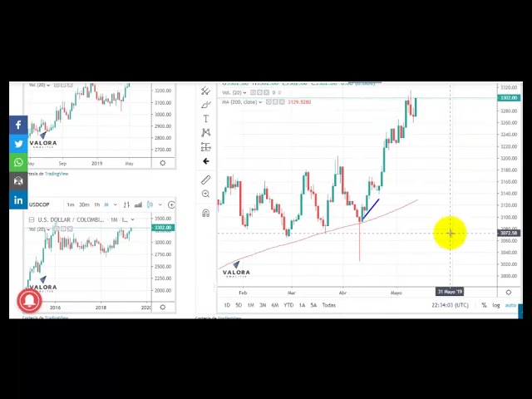
Task: Toggle the magnet mode icon
Action: pyautogui.click(x=205, y=213)
